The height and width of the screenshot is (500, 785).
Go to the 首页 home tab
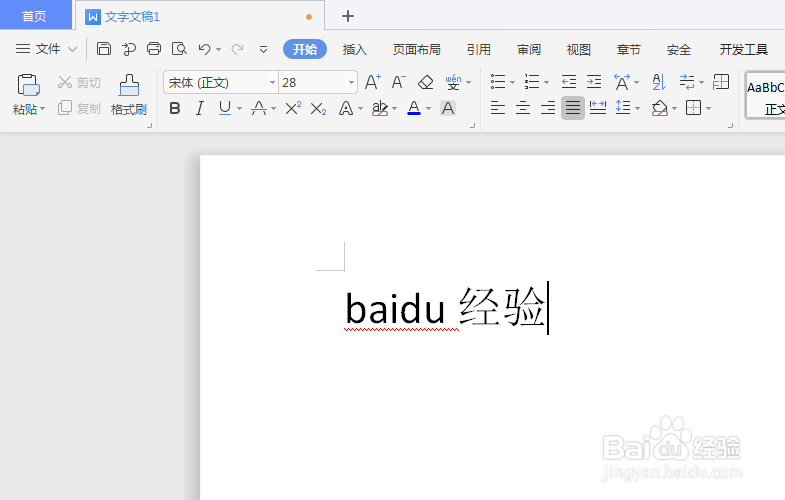[35, 16]
